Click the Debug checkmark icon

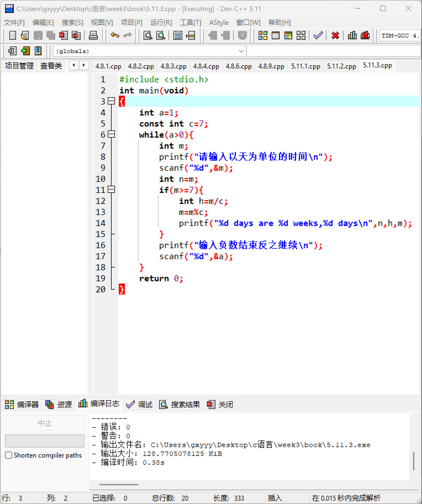pyautogui.click(x=318, y=35)
